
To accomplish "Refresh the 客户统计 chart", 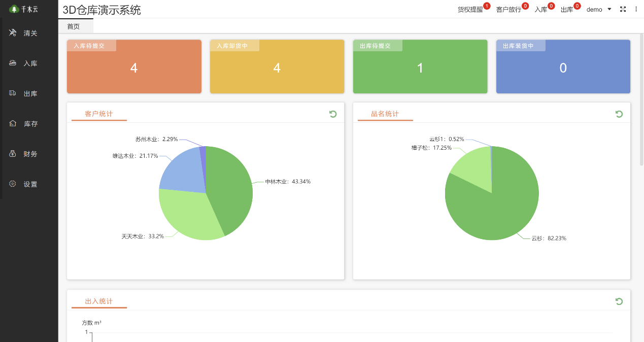I will pyautogui.click(x=333, y=114).
